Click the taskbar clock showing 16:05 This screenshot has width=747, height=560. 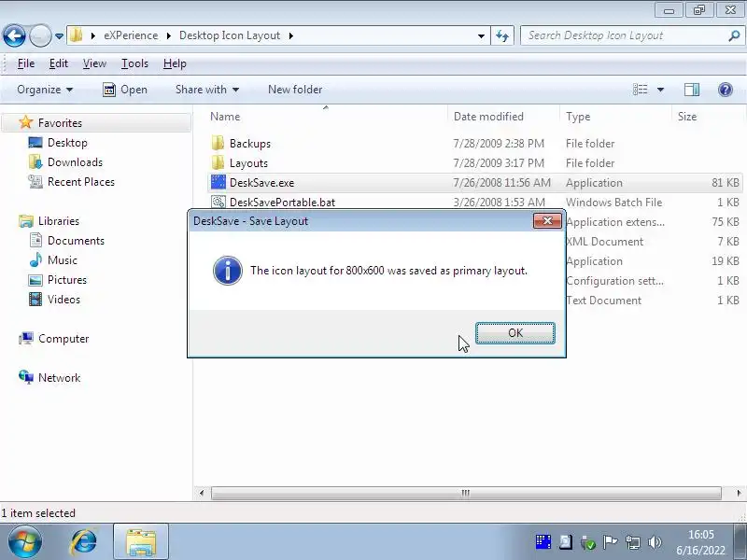[x=701, y=542]
